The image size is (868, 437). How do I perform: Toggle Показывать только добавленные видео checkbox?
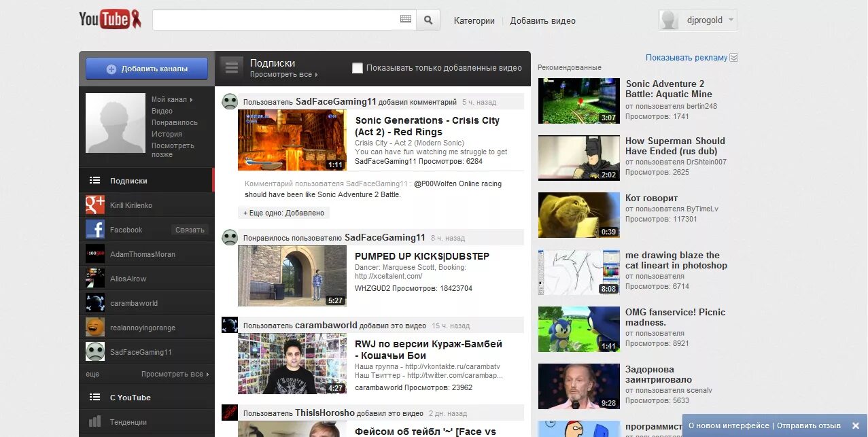click(358, 68)
